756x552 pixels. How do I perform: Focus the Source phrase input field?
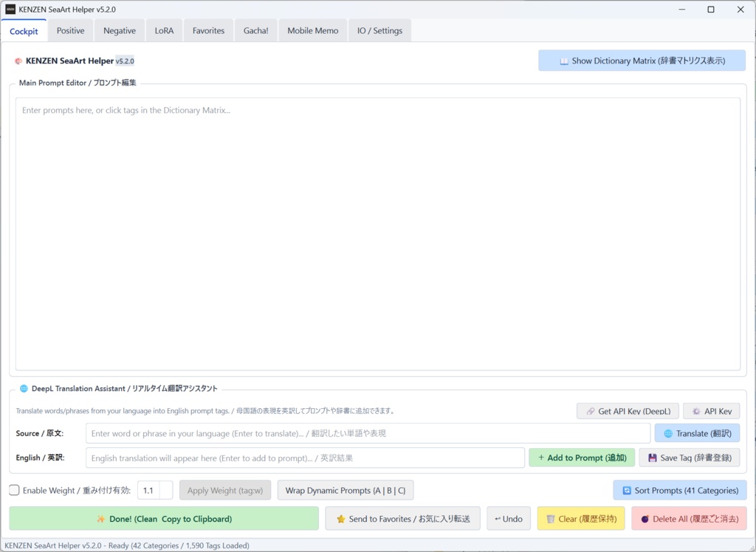coord(368,433)
